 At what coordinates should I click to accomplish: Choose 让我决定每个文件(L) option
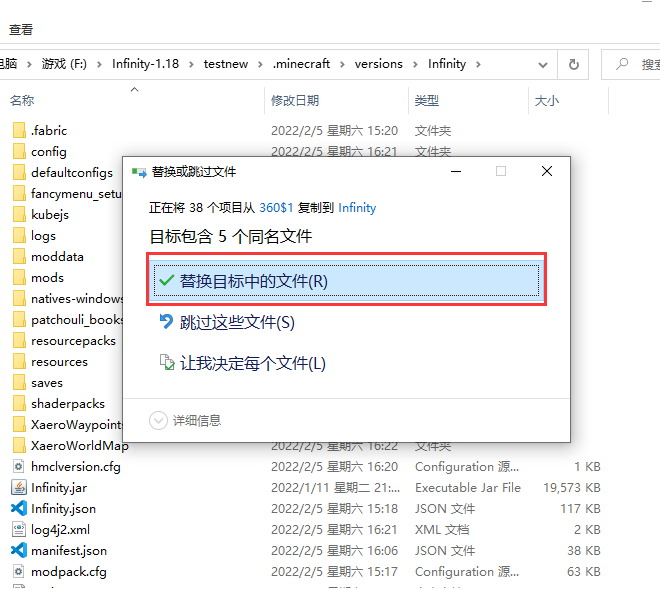coord(243,363)
